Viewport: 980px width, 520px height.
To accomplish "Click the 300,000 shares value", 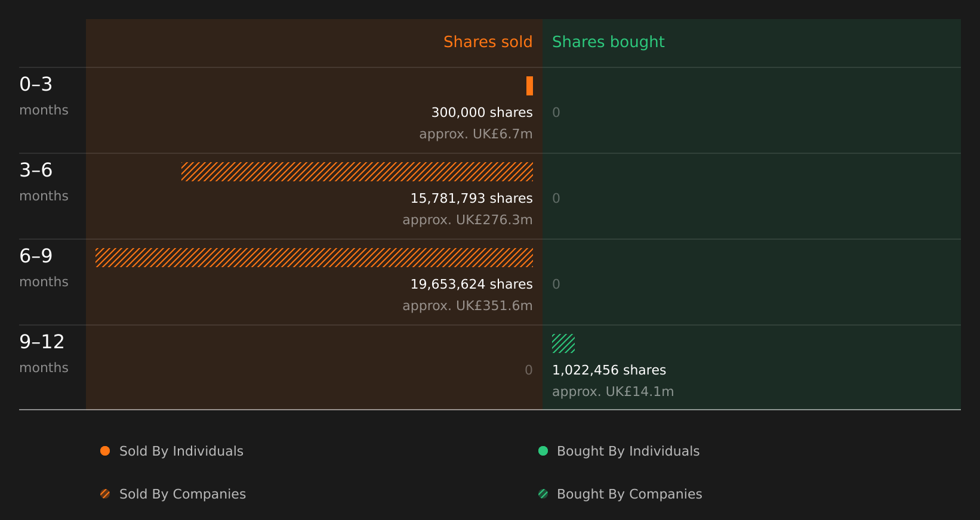I will (x=482, y=112).
